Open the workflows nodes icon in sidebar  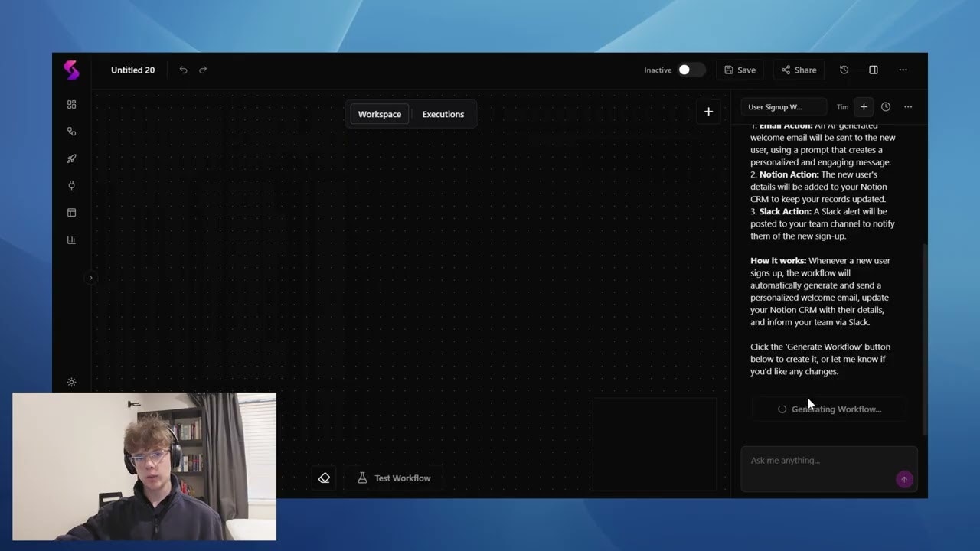pos(71,132)
